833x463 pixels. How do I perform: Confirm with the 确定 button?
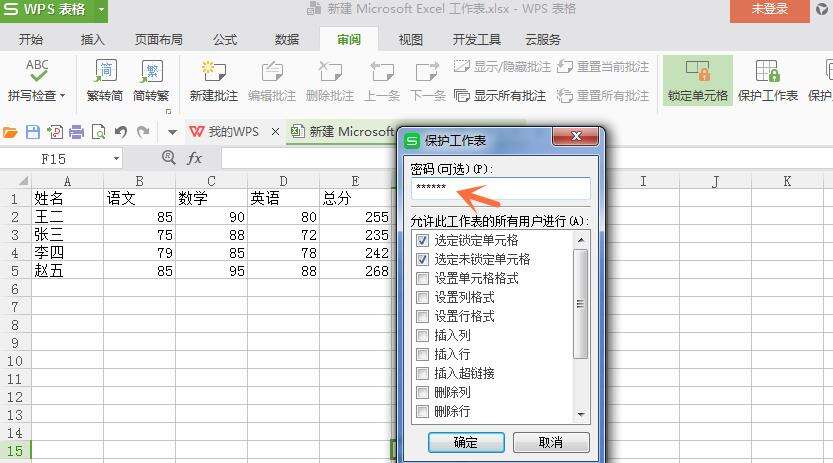coord(466,442)
